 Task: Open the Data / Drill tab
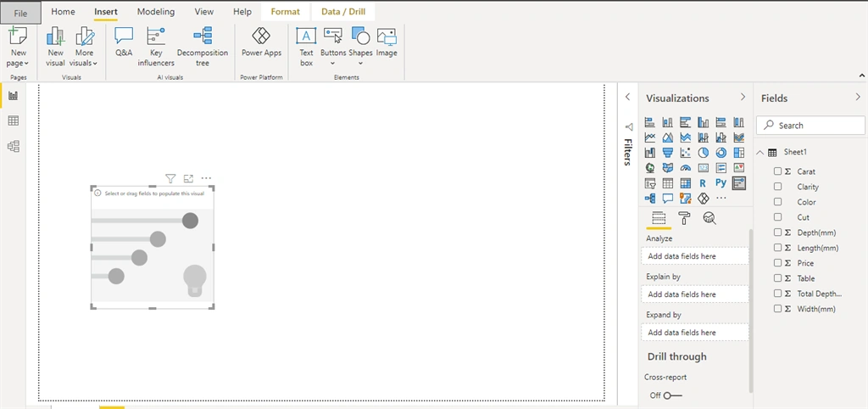click(x=343, y=12)
